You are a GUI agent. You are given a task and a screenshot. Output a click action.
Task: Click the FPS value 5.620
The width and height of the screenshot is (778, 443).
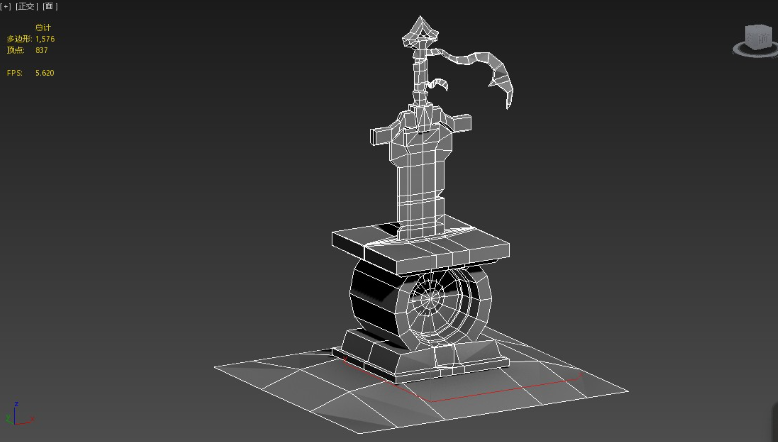(x=45, y=73)
